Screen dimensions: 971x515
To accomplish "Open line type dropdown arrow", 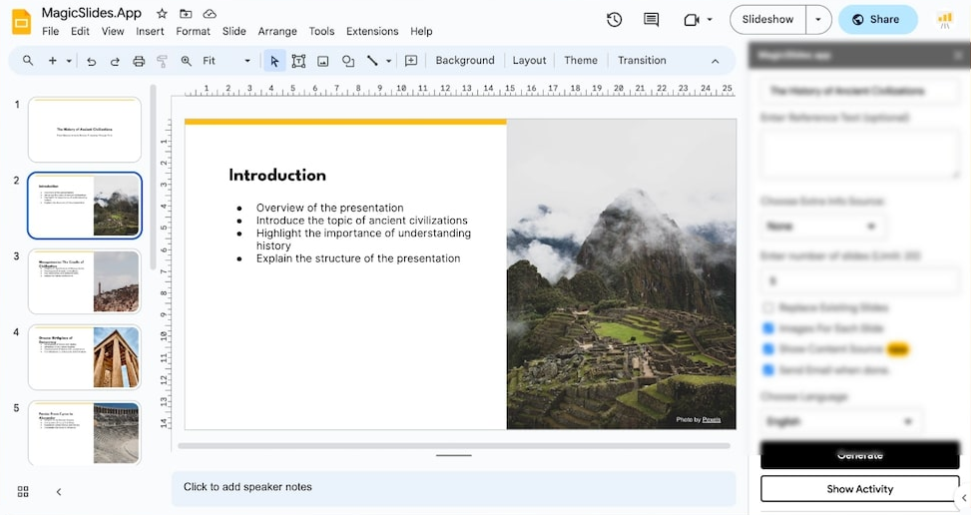I will [388, 61].
